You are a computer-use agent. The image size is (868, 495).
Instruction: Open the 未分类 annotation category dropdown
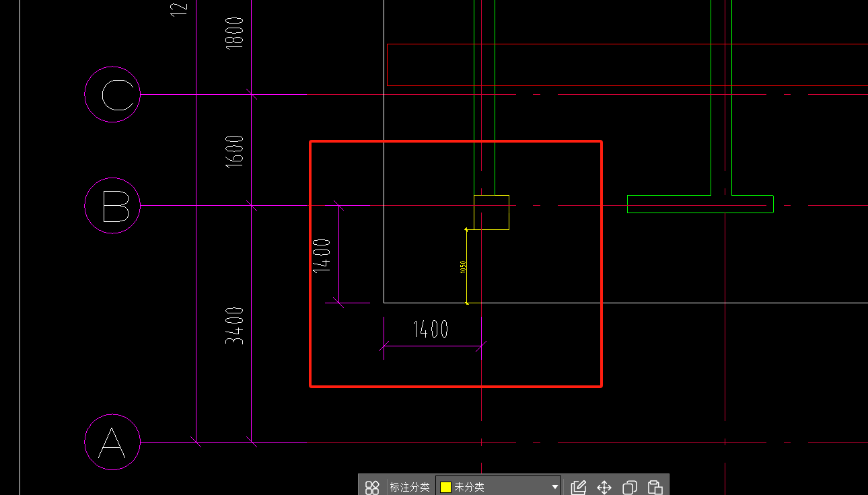click(x=499, y=487)
